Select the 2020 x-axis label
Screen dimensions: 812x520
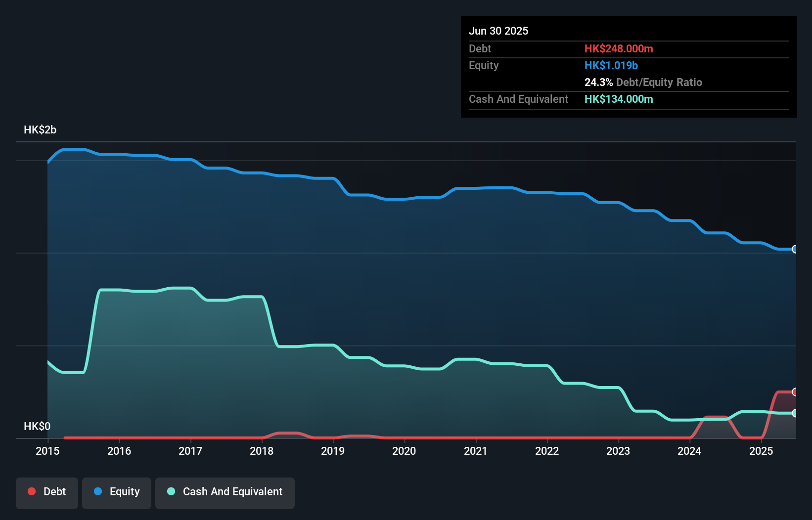(404, 451)
